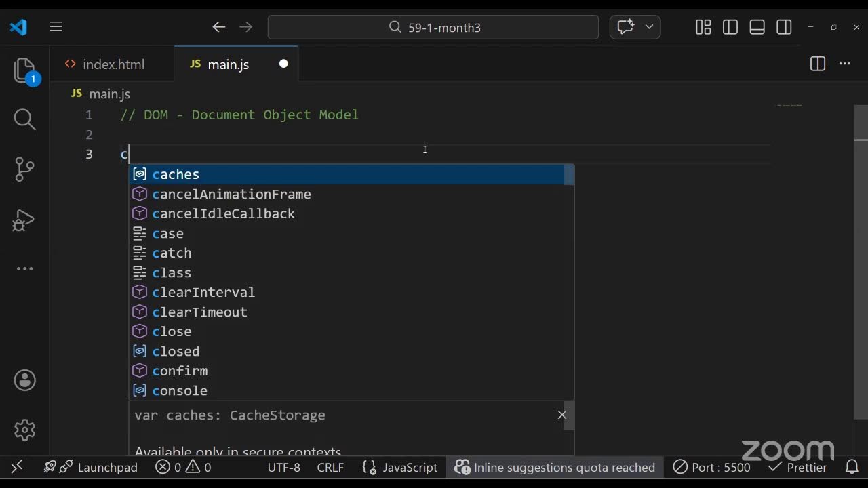This screenshot has width=868, height=488.
Task: Open the hamburger application menu
Action: click(x=56, y=27)
